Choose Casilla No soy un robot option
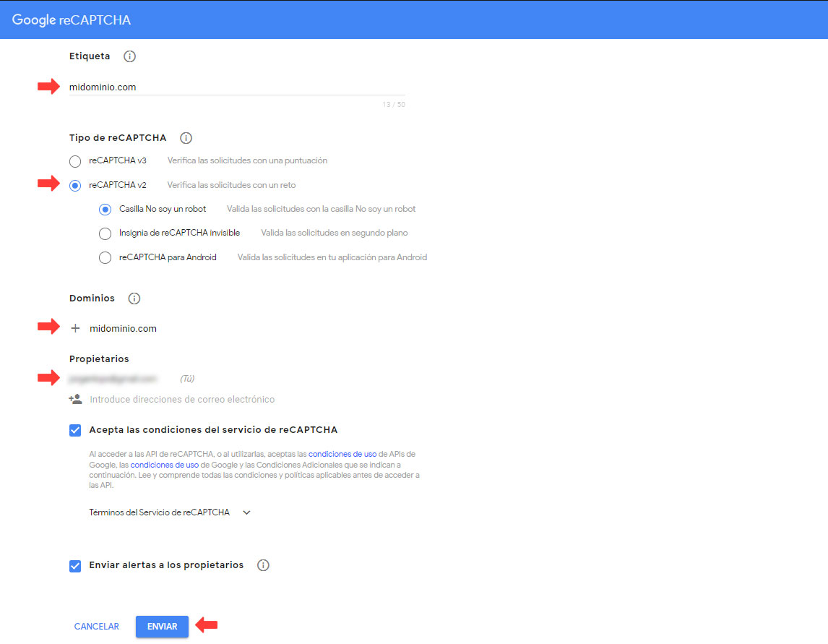Viewport: 828px width, 644px height. (x=105, y=210)
